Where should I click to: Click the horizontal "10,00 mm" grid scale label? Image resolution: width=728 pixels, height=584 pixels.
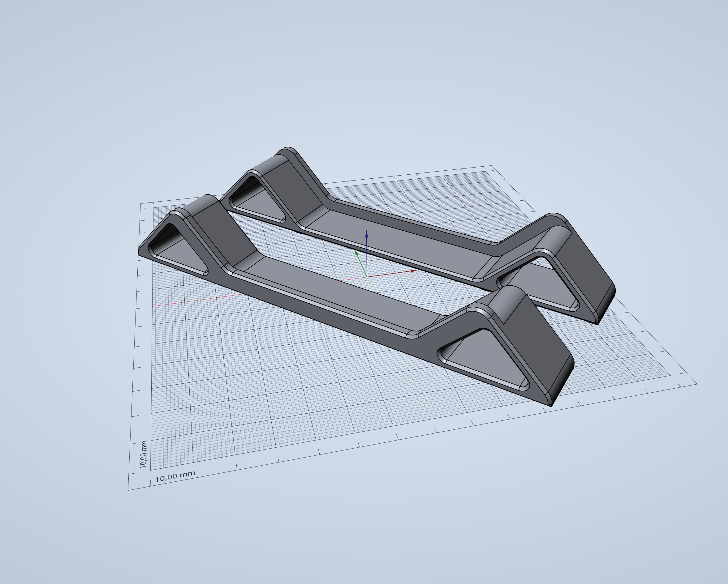click(x=175, y=476)
